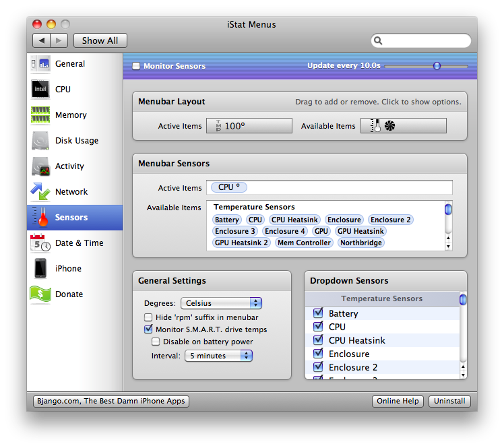The height and width of the screenshot is (448, 504).
Task: Uncheck Battery in Dropdown Sensors
Action: click(x=318, y=313)
